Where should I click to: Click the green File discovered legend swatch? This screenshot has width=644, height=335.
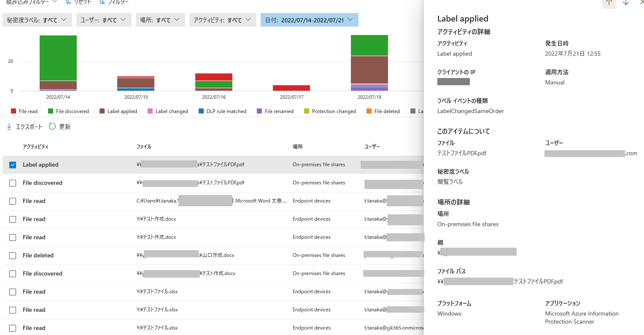click(51, 111)
